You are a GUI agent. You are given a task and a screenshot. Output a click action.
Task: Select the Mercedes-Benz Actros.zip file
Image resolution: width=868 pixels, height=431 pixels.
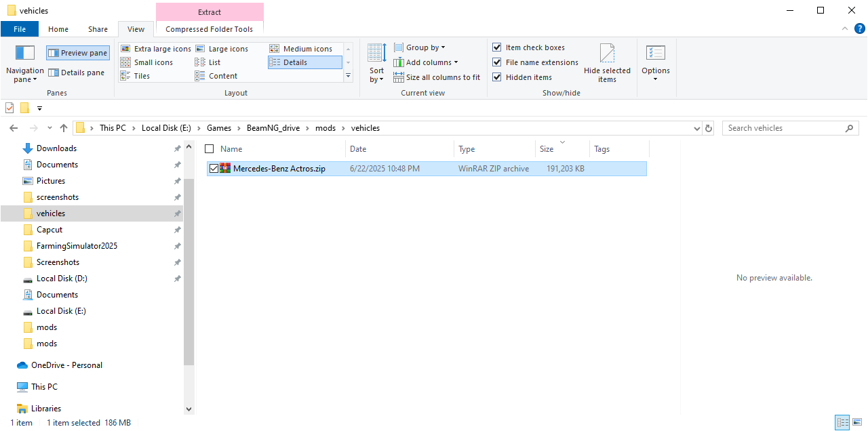coord(427,169)
